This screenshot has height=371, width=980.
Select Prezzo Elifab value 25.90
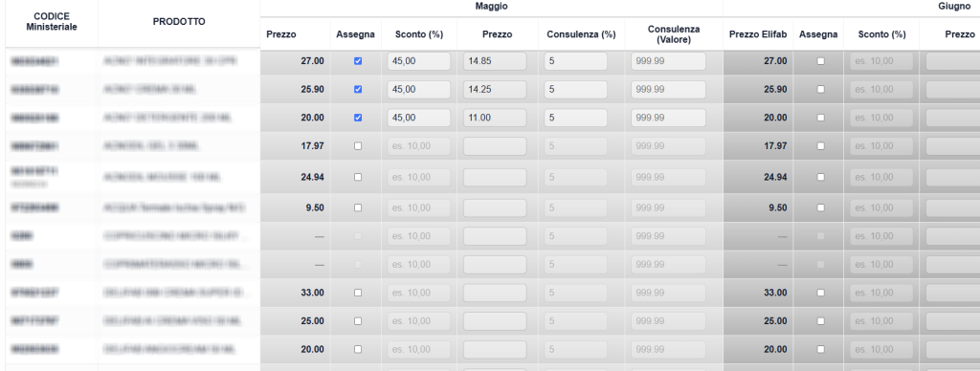(775, 89)
